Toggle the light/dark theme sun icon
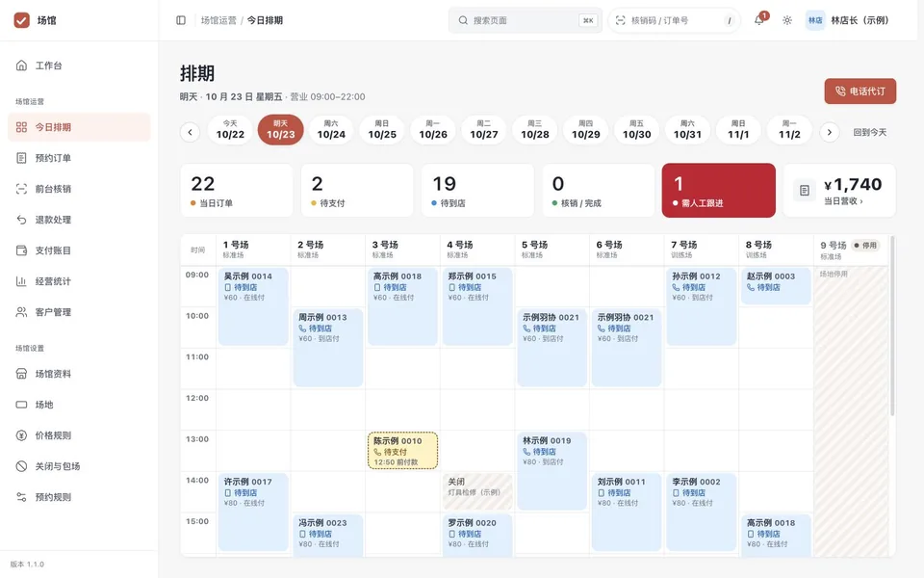 click(x=787, y=20)
